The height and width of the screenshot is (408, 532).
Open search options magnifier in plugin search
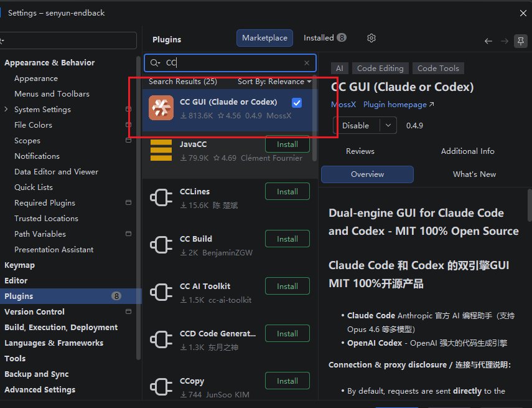pyautogui.click(x=155, y=63)
